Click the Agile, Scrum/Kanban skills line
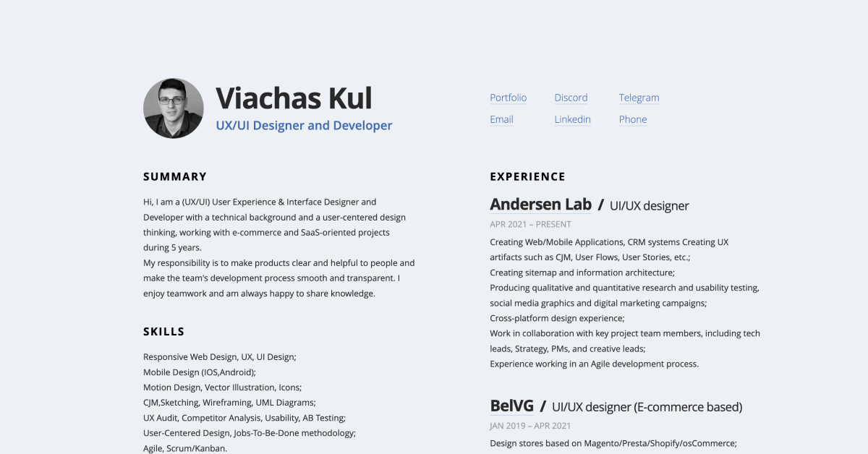This screenshot has width=868, height=454. tap(185, 448)
